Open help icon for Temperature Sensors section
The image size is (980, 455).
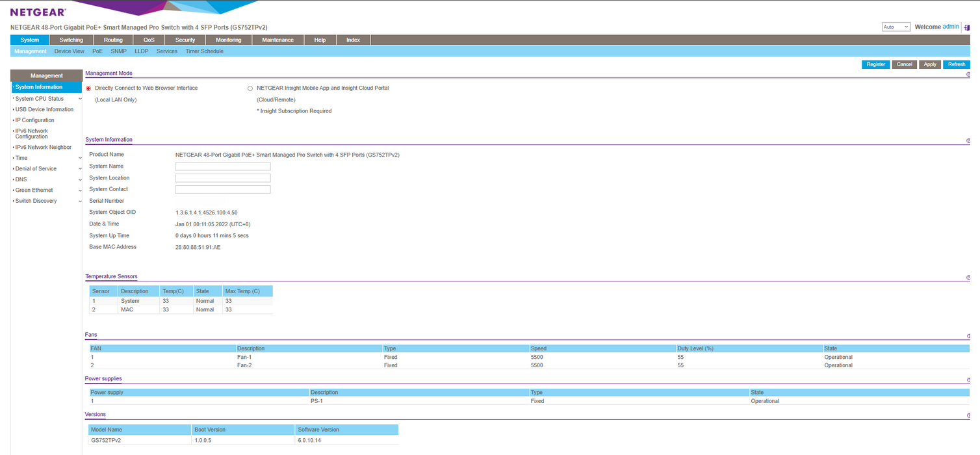coord(968,278)
